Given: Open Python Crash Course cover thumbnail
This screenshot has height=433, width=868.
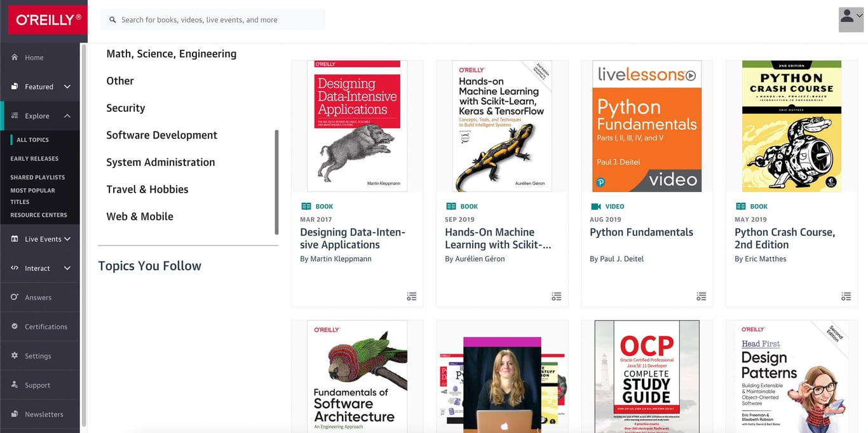Looking at the screenshot, I should click(792, 126).
